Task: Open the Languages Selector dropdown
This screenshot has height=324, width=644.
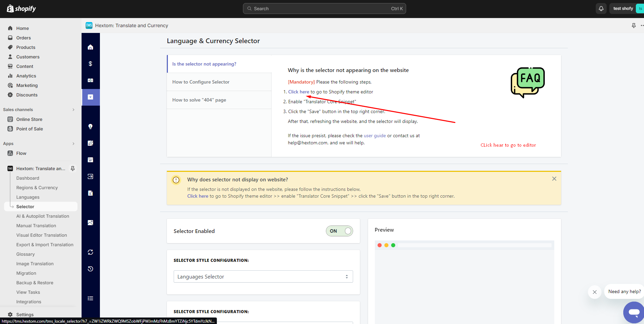Action: pyautogui.click(x=263, y=276)
